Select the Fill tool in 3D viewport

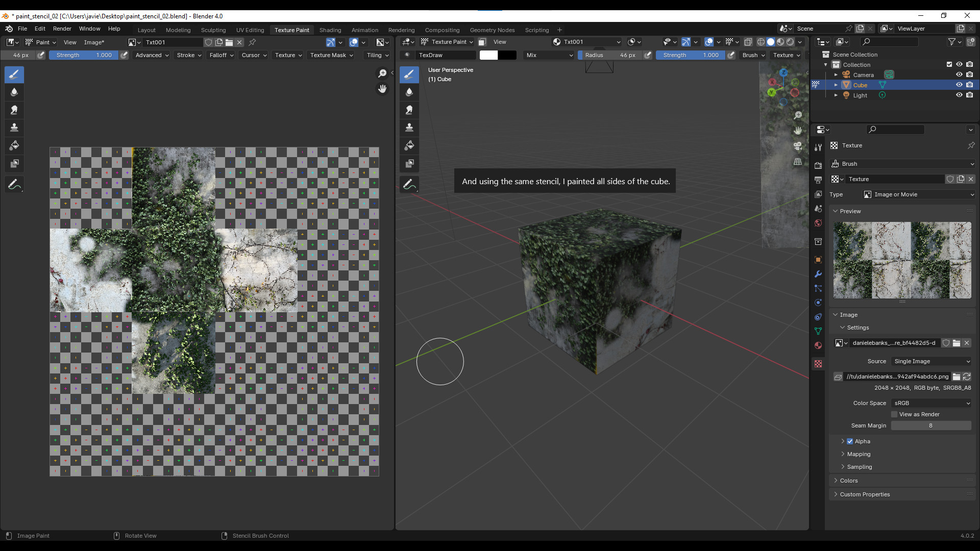click(409, 146)
